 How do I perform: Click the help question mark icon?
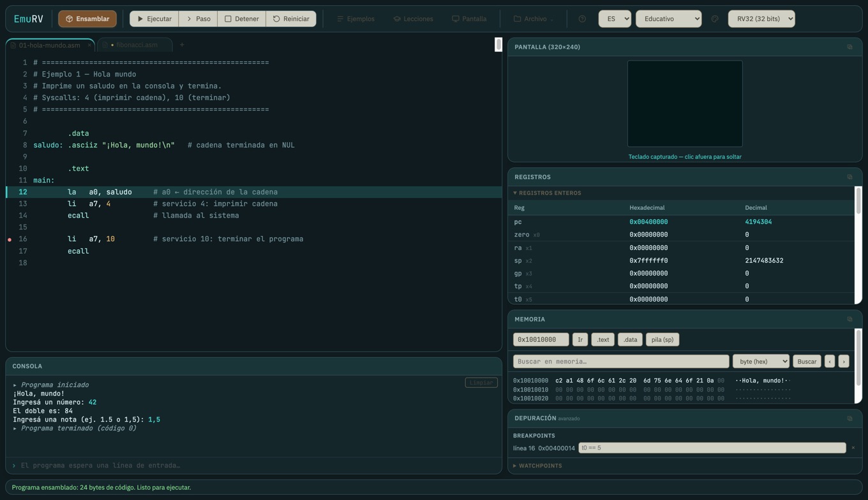coord(582,19)
